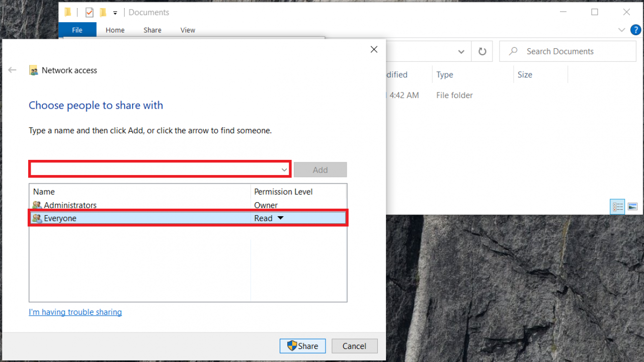Open the address bar history dropdown
The height and width of the screenshot is (362, 644).
tap(461, 51)
